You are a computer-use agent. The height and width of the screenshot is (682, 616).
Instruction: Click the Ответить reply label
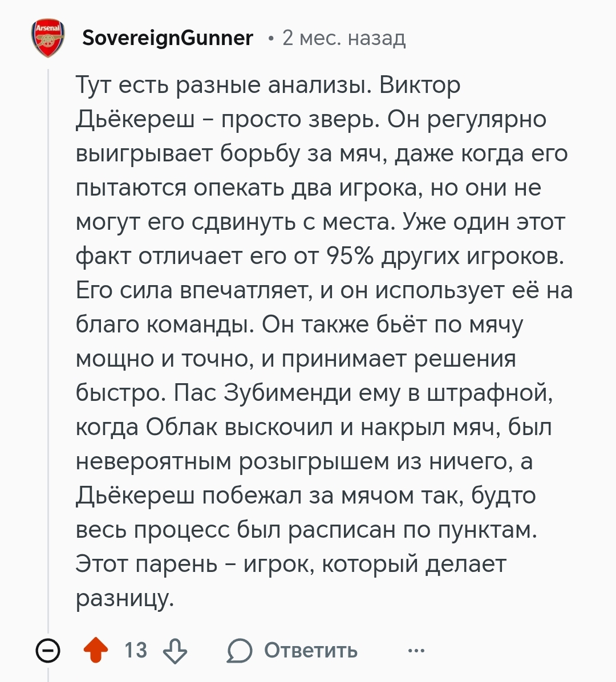311,651
